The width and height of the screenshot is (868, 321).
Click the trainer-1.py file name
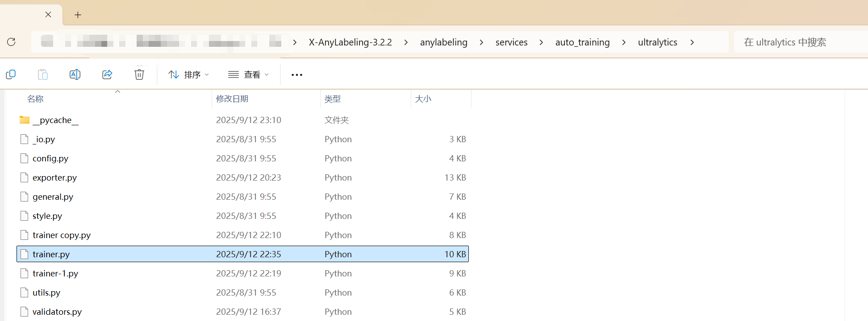coord(55,274)
